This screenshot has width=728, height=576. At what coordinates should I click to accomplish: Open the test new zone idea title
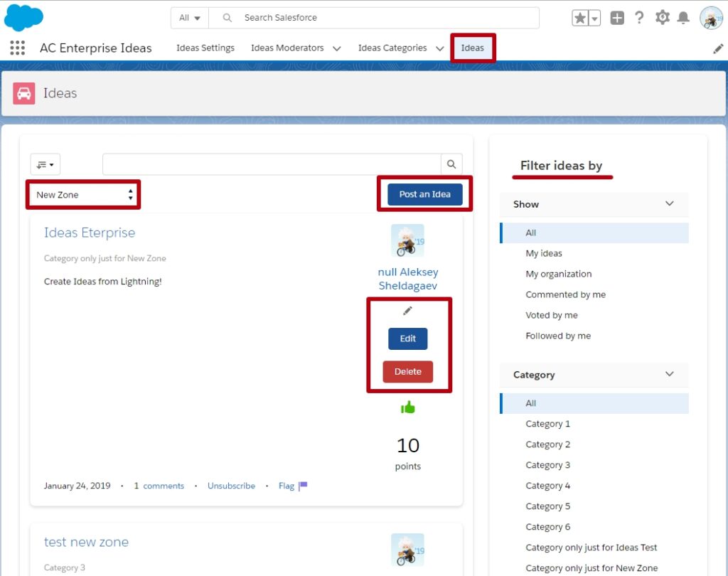(x=86, y=542)
